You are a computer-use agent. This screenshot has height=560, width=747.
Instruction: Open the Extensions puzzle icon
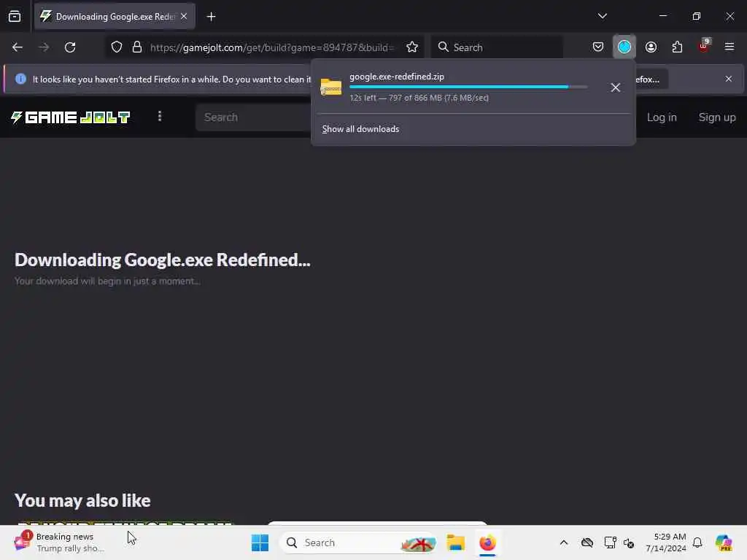[x=677, y=47]
